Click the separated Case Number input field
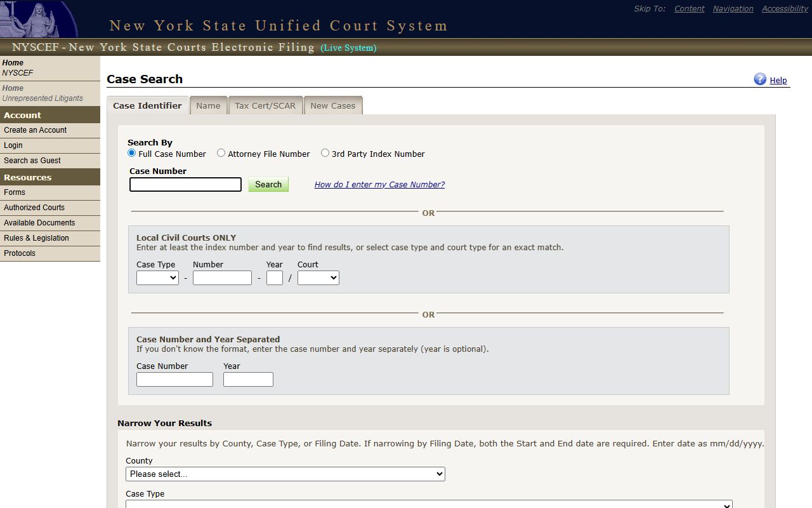 pos(174,379)
